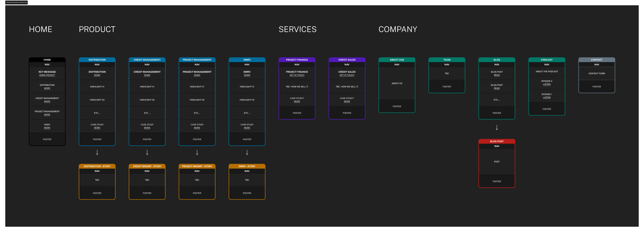
Task: Open the DEMO PROJECT link in Home card
Action: point(47,75)
